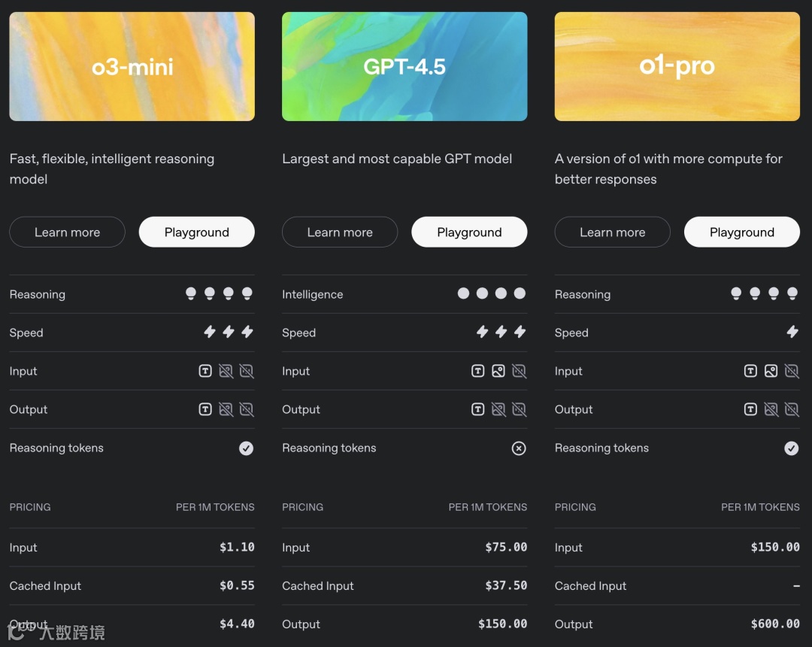
Task: Click the single o1-pro speed lightning icon
Action: pyautogui.click(x=792, y=332)
